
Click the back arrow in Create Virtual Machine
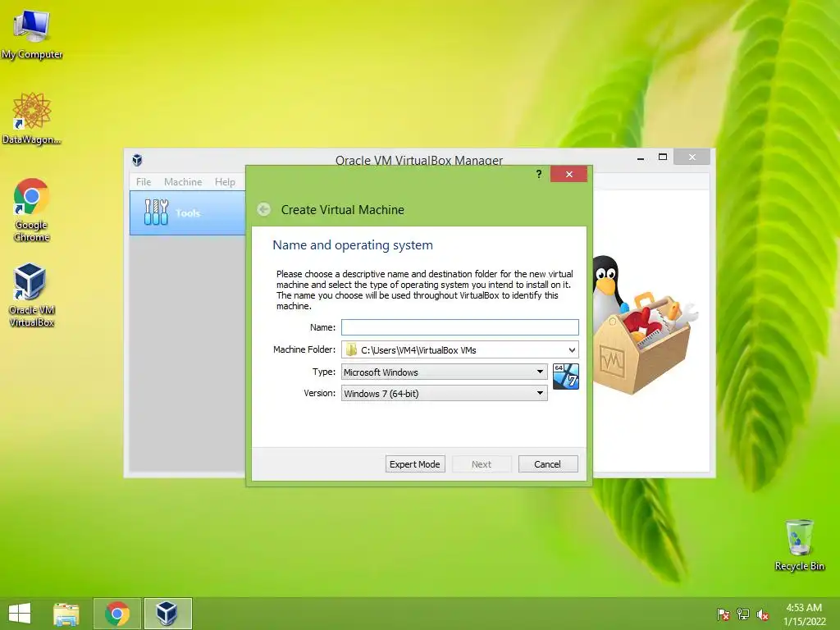pyautogui.click(x=263, y=209)
